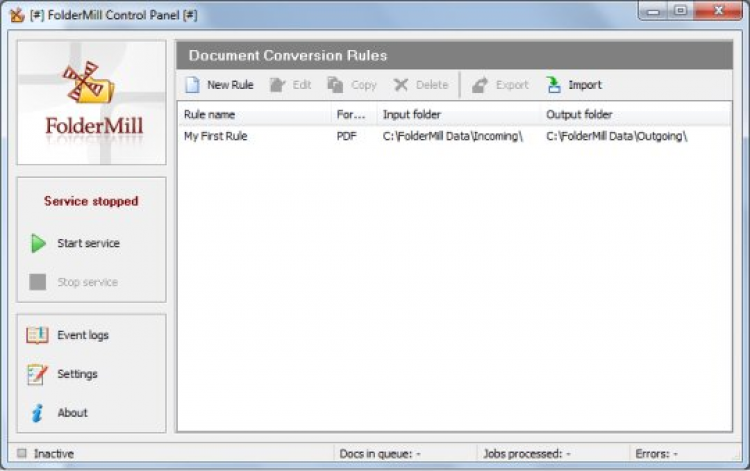750x471 pixels.
Task: Click the Copy label in toolbar
Action: [364, 85]
